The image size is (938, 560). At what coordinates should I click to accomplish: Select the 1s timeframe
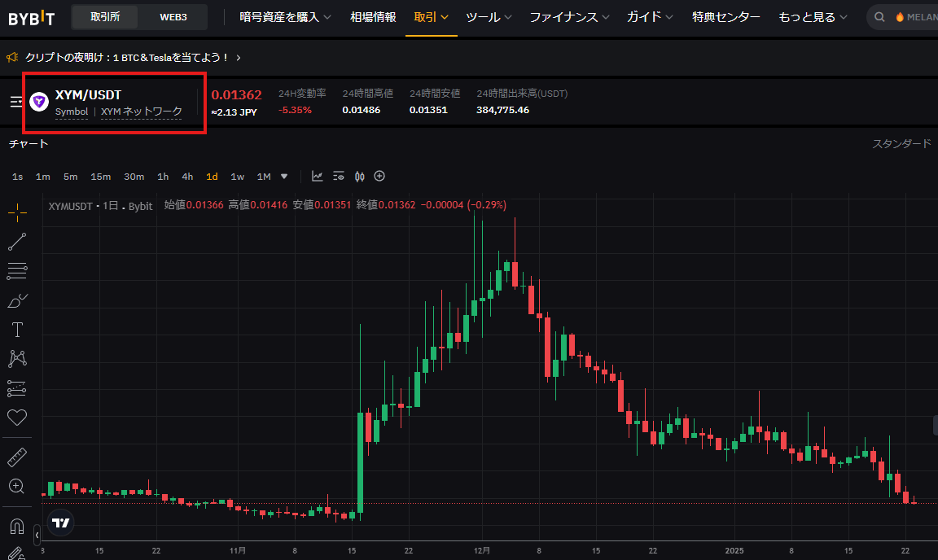[x=17, y=177]
